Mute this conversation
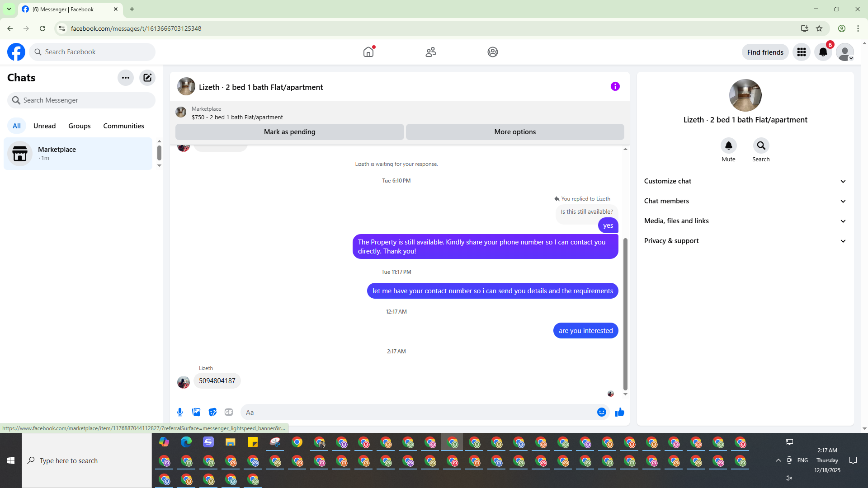The width and height of the screenshot is (868, 488). tap(728, 146)
